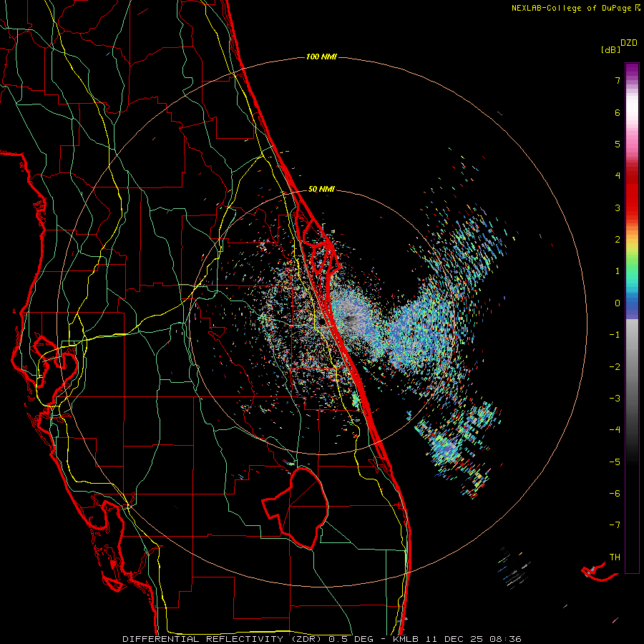Click the Tampa Bay outline on west coast

[x=55, y=364]
